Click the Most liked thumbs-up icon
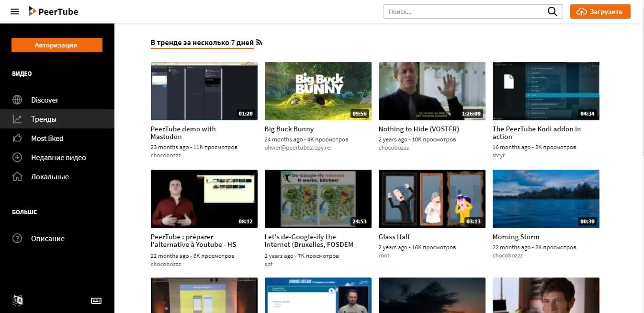Image resolution: width=644 pixels, height=313 pixels. click(17, 138)
